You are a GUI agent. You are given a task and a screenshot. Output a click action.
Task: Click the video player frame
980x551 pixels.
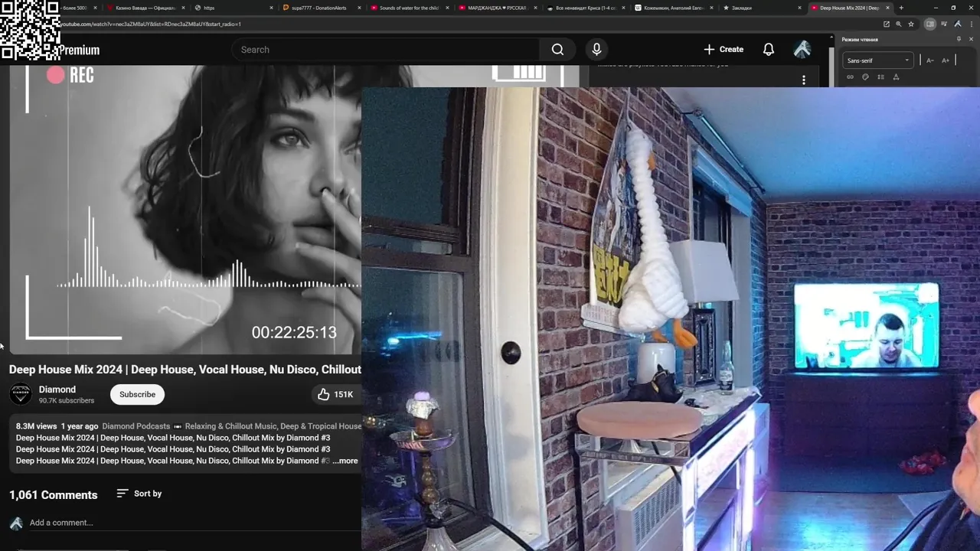[x=185, y=210]
